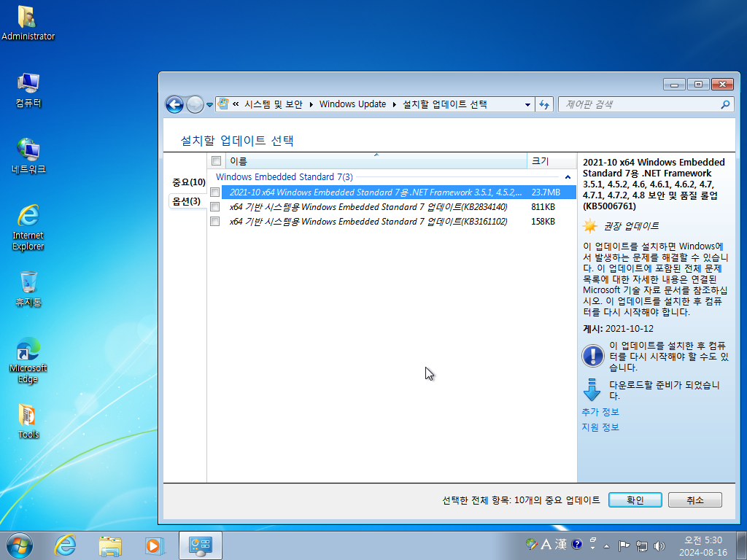Click the control panel address bar icon

[223, 104]
